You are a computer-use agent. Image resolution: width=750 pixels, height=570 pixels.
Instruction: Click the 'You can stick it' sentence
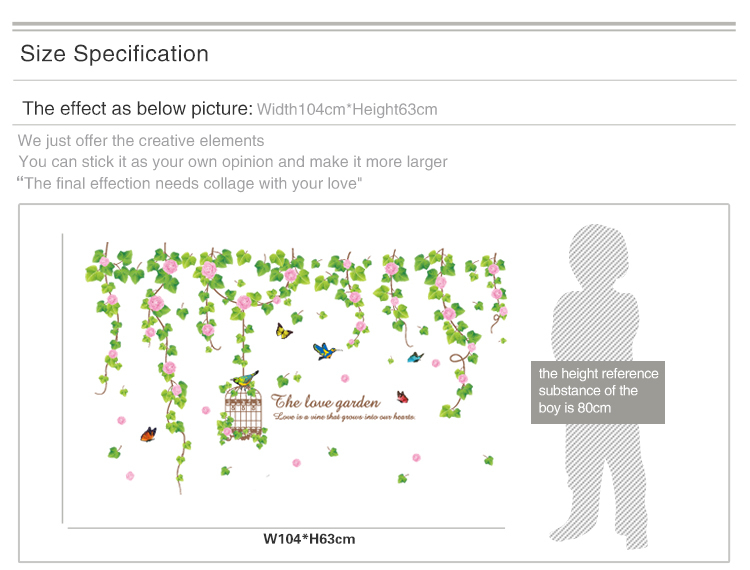233,162
